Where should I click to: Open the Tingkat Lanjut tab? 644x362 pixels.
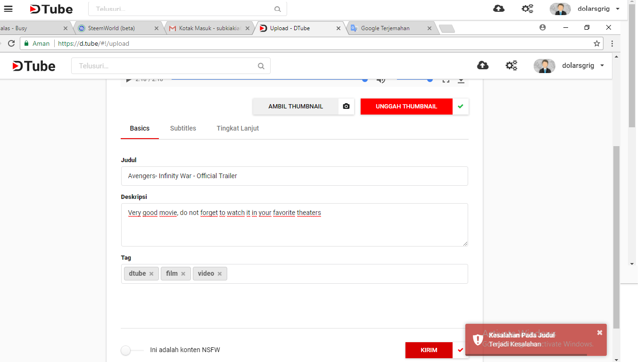point(238,128)
